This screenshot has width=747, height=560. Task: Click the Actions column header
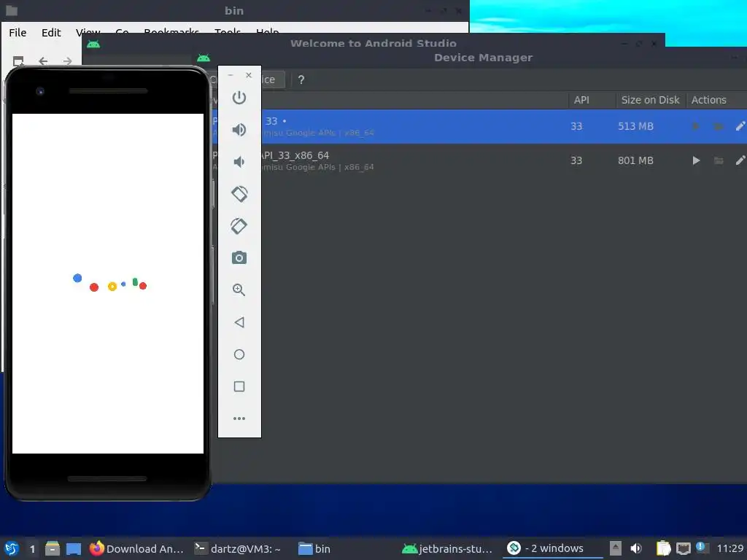click(x=709, y=100)
